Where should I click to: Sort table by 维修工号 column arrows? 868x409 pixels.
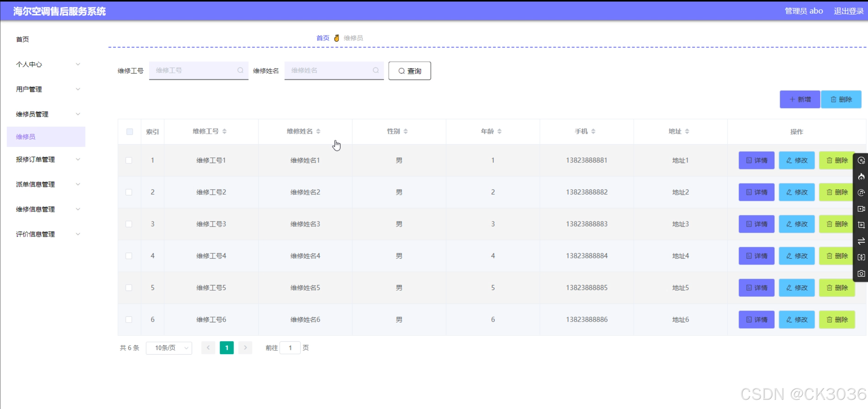coord(224,131)
